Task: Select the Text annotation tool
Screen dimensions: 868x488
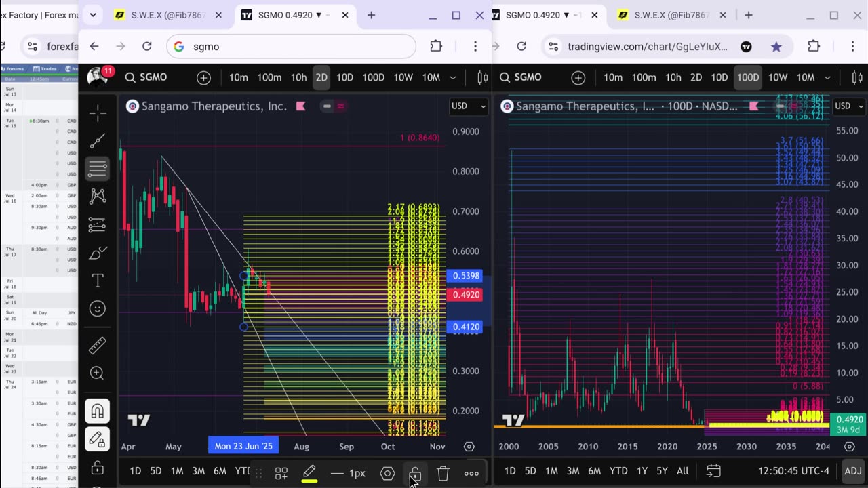Action: click(x=98, y=281)
